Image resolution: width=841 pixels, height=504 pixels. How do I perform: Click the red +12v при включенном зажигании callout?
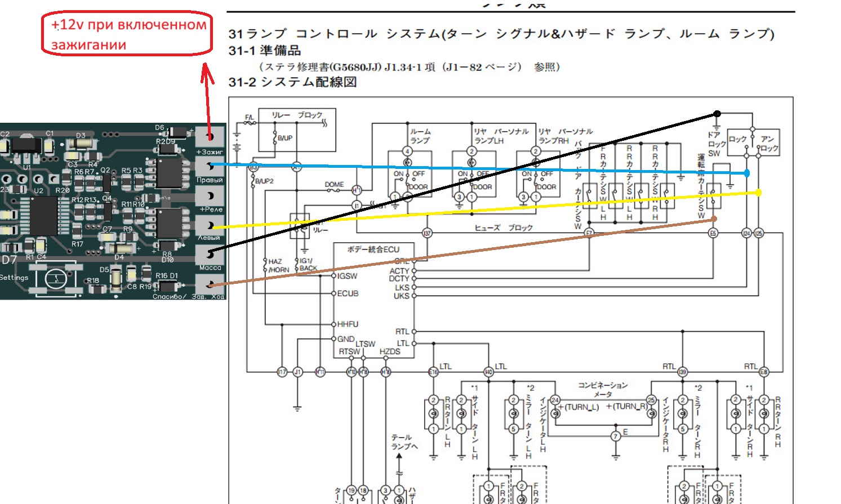(127, 34)
